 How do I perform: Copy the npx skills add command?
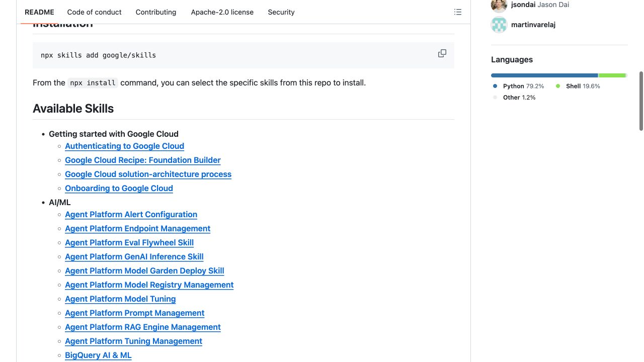442,53
